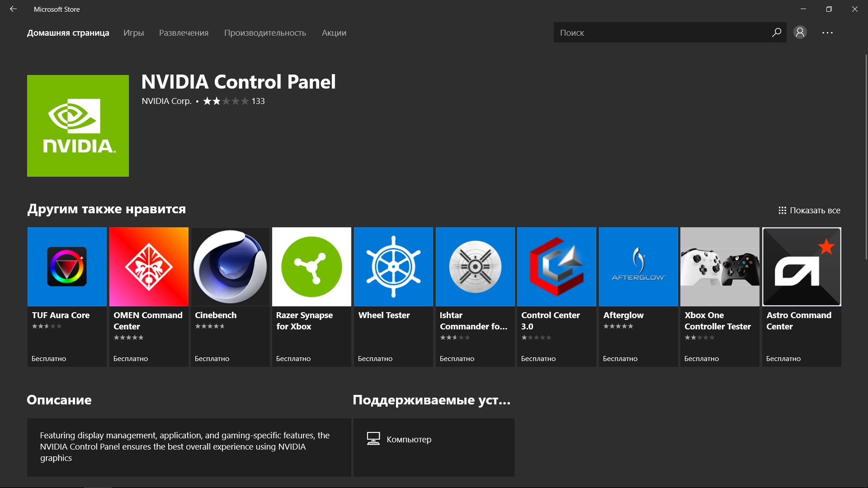Click Домашняя страница navigation link

click(69, 32)
